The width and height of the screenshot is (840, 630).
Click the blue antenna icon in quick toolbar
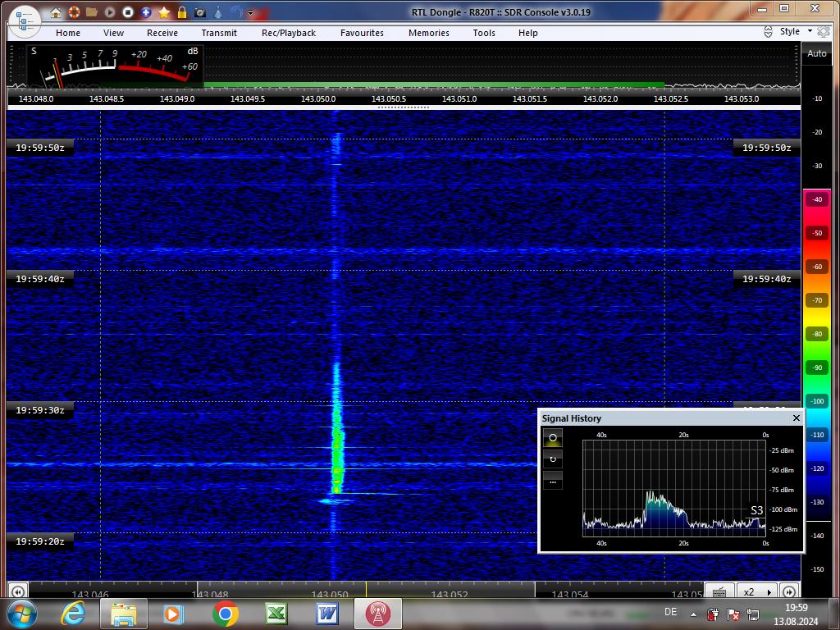click(236, 11)
